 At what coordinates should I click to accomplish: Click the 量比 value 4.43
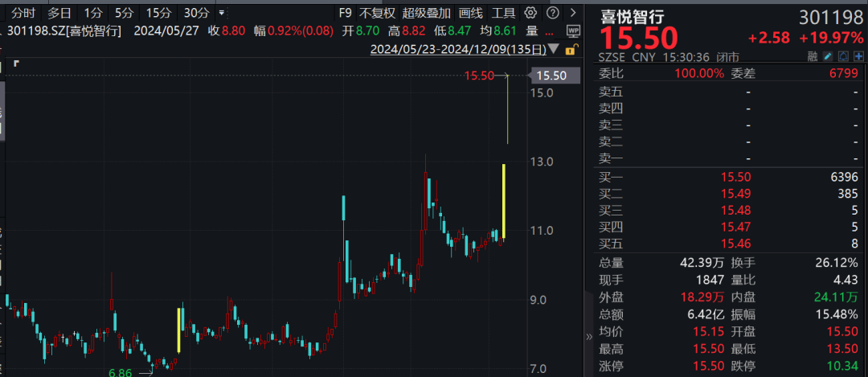[846, 280]
